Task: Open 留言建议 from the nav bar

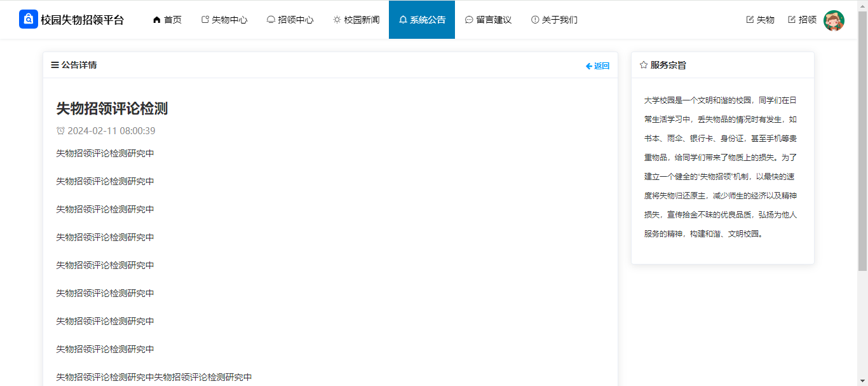Action: click(488, 20)
